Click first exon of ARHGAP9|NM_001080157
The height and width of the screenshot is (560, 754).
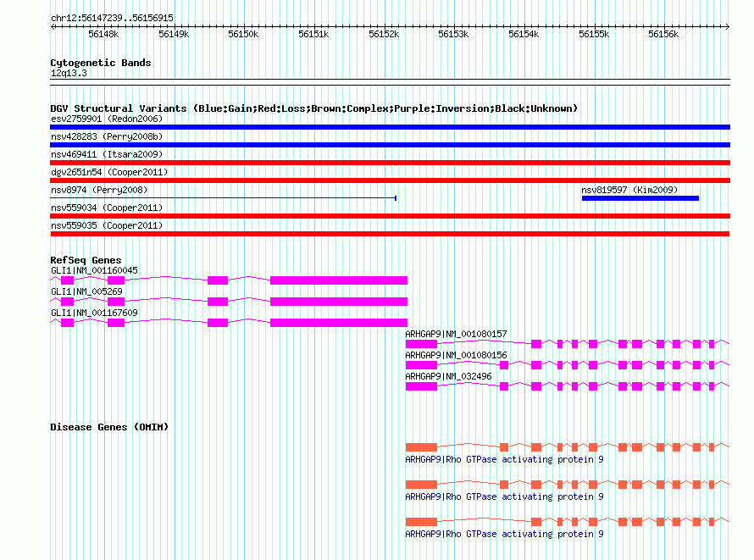tap(421, 344)
